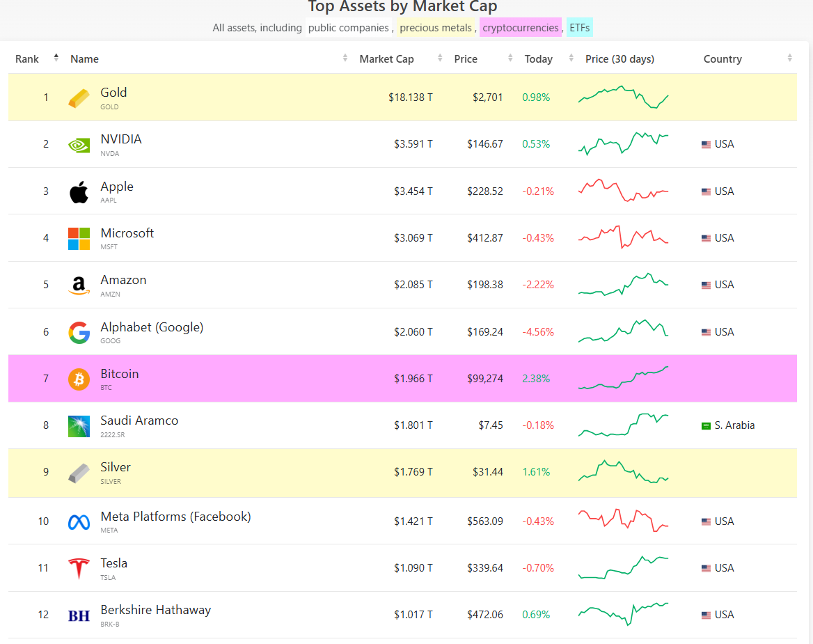The height and width of the screenshot is (644, 813).
Task: Open the Amazon company page link
Action: [123, 280]
